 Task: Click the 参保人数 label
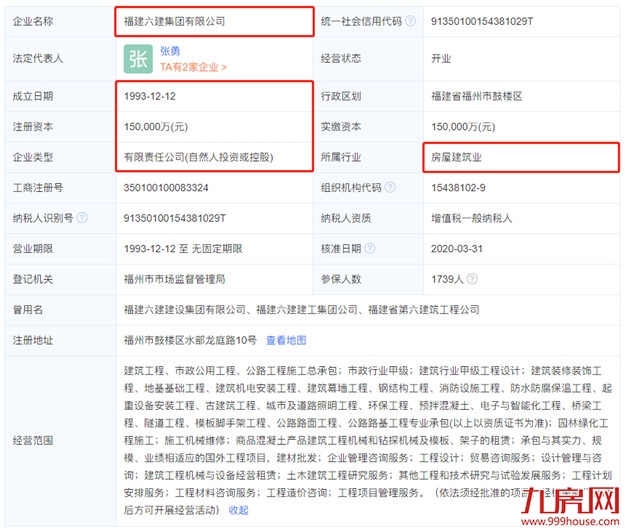click(341, 279)
